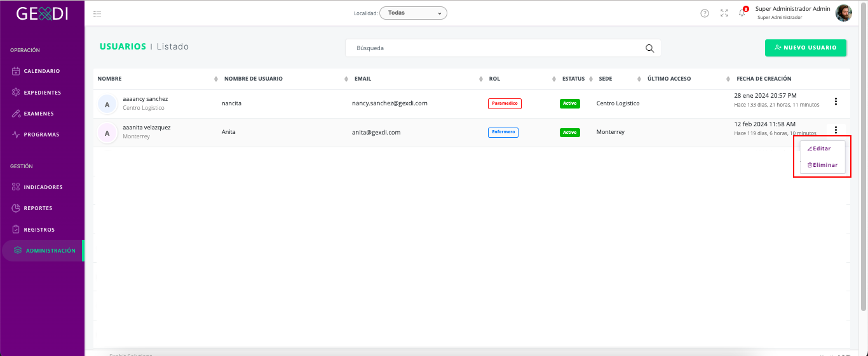
Task: Click Sede cell Centro Logistico
Action: tap(618, 103)
